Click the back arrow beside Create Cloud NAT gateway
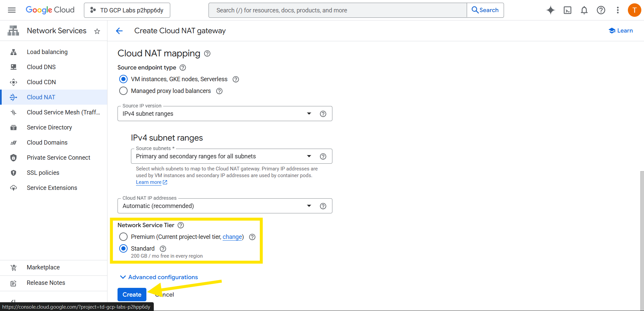Viewport: 644px width, 311px height. [x=119, y=31]
